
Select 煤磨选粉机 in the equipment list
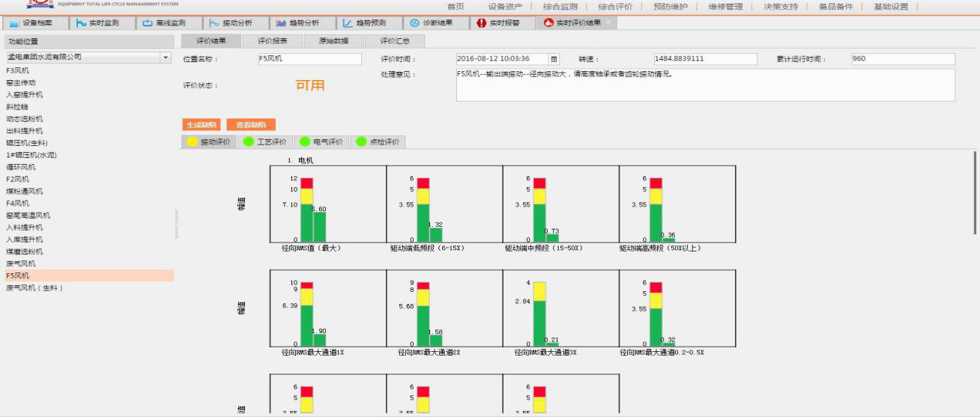25,252
